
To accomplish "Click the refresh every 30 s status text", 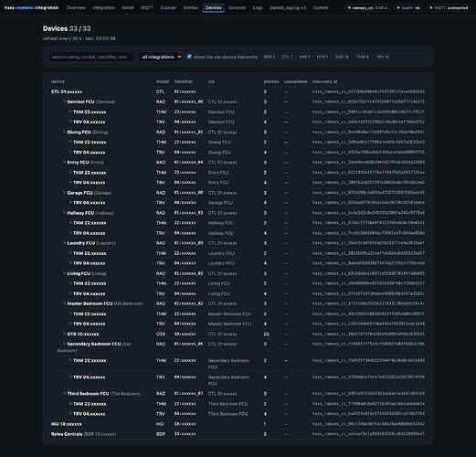I will point(79,38).
